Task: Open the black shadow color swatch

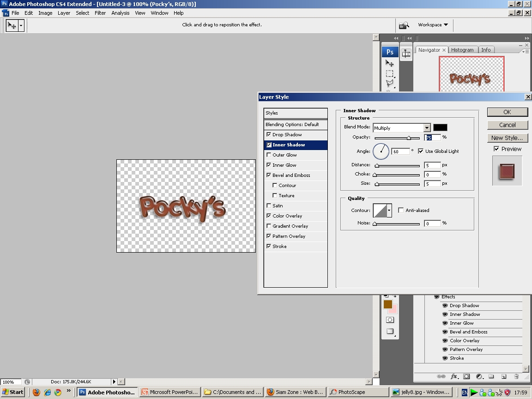Action: [440, 127]
